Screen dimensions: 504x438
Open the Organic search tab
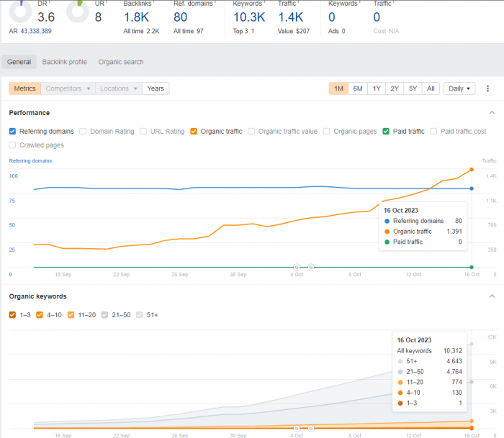(x=121, y=62)
